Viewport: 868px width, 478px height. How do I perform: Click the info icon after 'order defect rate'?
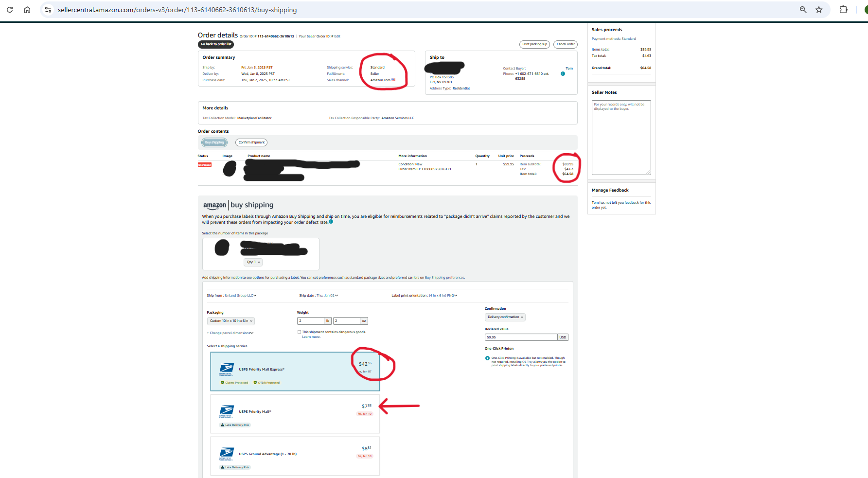point(331,222)
